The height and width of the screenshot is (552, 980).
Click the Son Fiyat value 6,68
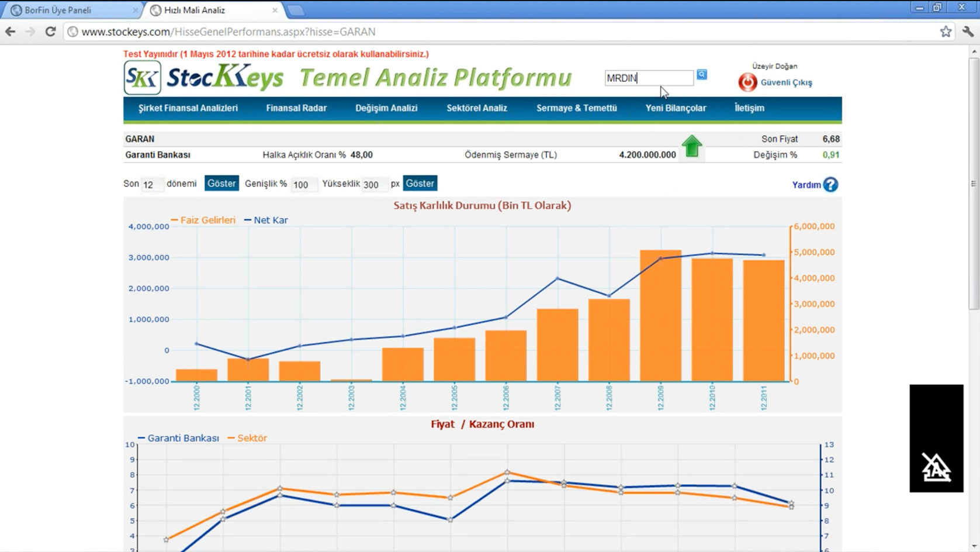830,139
